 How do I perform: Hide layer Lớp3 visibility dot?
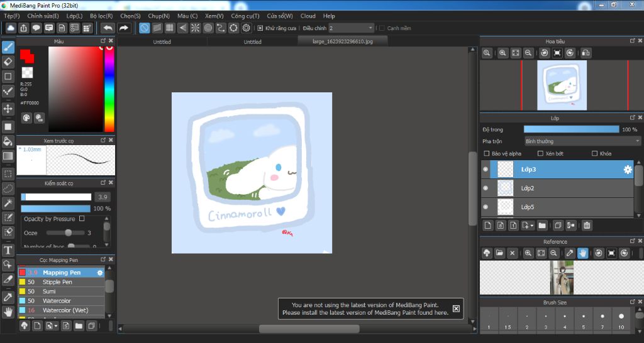click(x=486, y=170)
